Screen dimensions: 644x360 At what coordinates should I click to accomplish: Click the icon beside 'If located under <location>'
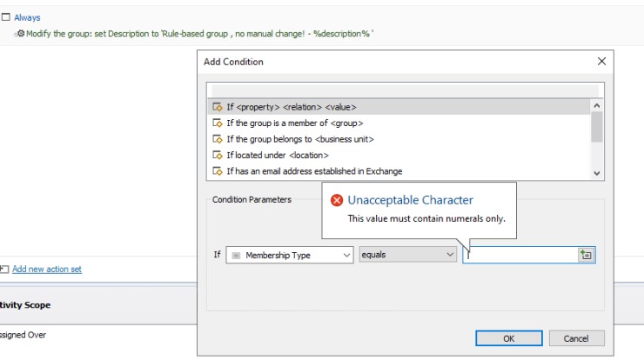(x=218, y=155)
